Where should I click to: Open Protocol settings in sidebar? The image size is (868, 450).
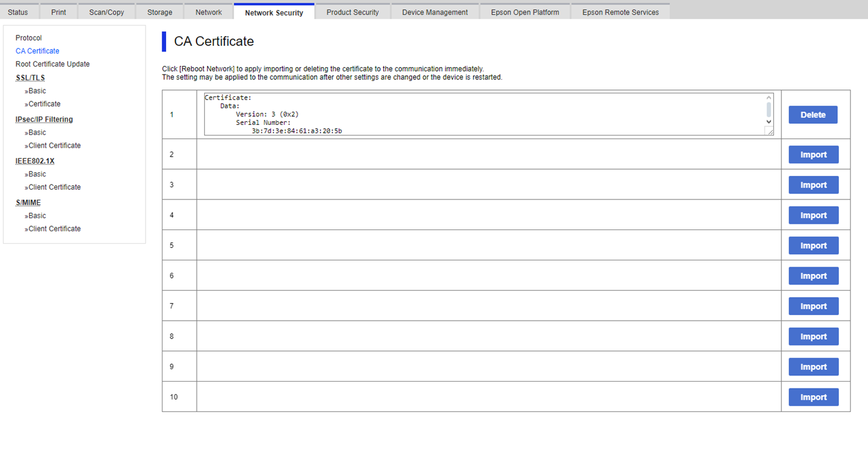click(29, 38)
